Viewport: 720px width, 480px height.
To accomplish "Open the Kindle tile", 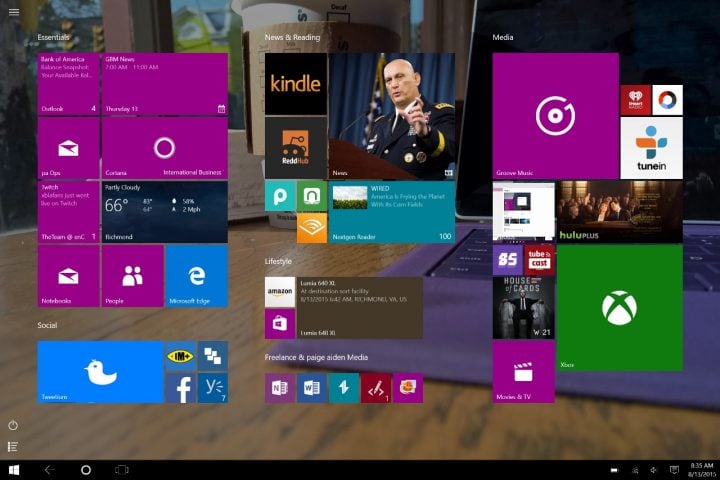I will coord(296,84).
